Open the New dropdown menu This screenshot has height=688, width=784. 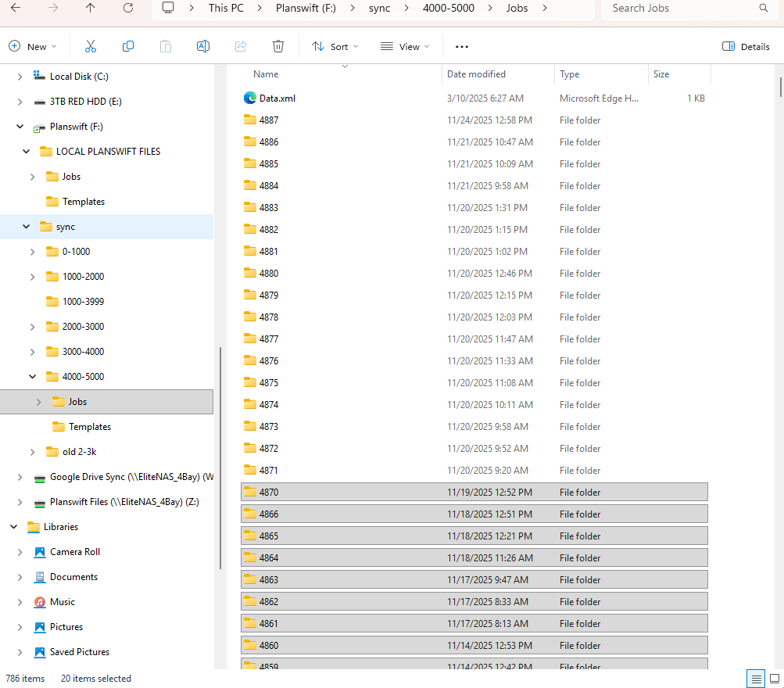pos(33,47)
